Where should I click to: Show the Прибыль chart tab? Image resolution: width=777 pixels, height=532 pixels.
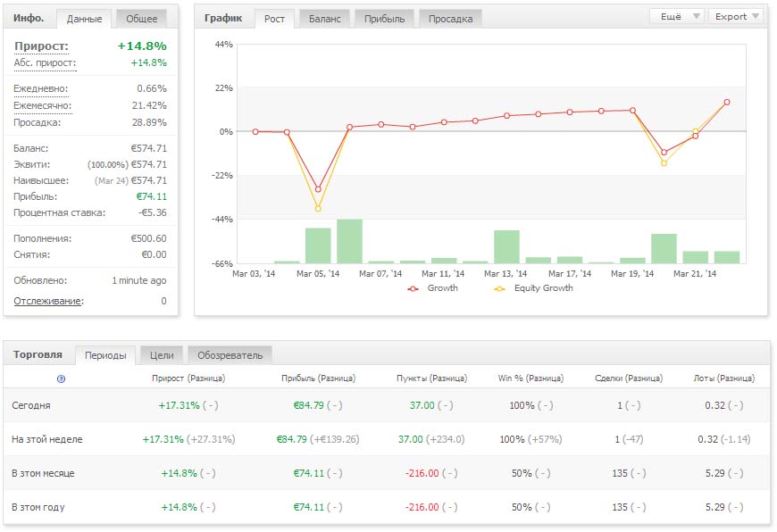point(385,19)
